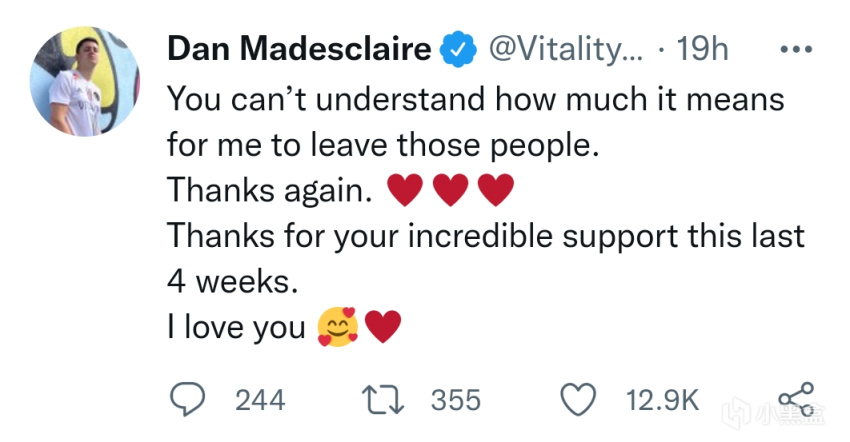This screenshot has height=442, width=850.
Task: Click the tweet's first sentence text
Action: point(475,98)
